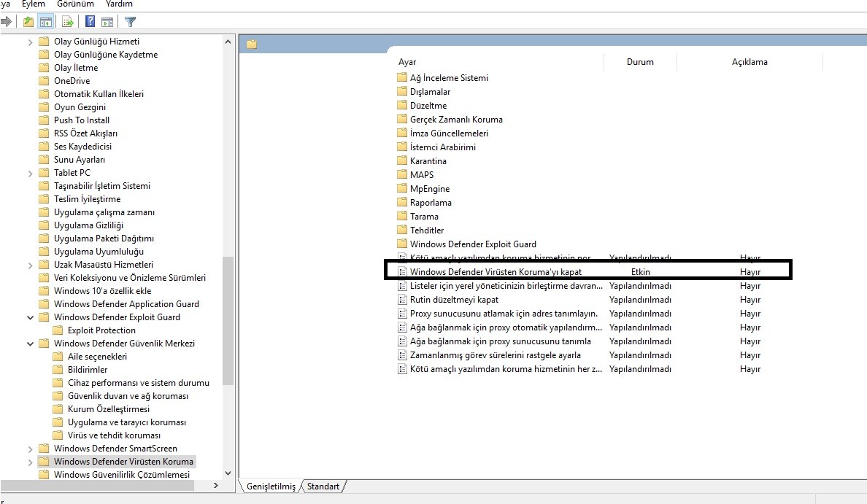Click the tree horizontal scroll right arrow
This screenshot has height=504, width=867.
click(x=215, y=485)
